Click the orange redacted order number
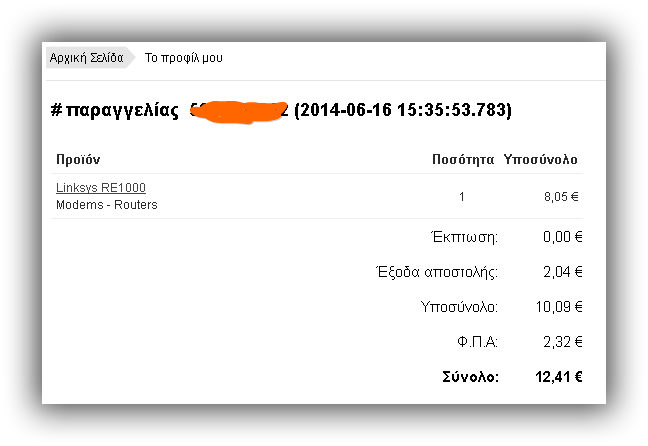Viewport: 648px width, 446px height. 239,112
